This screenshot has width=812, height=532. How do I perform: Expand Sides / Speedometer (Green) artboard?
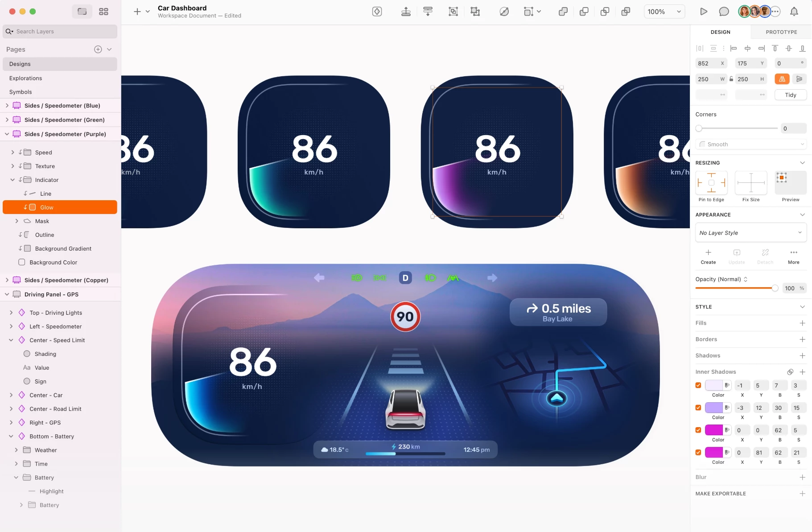[7, 120]
